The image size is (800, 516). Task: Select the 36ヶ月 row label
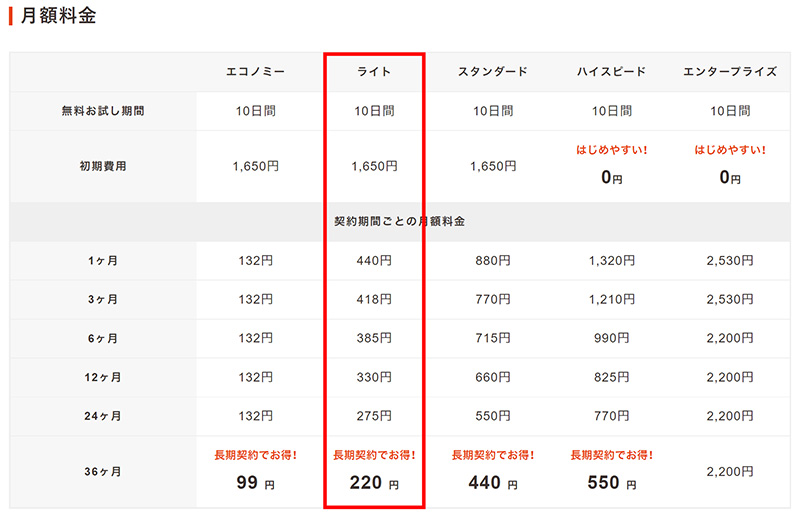103,472
